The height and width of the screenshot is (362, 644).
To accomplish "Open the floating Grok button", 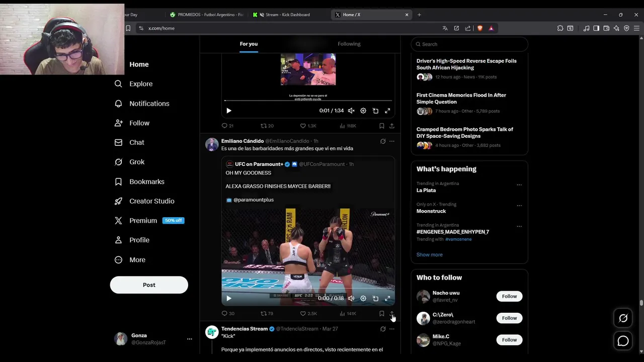I will coord(623,318).
